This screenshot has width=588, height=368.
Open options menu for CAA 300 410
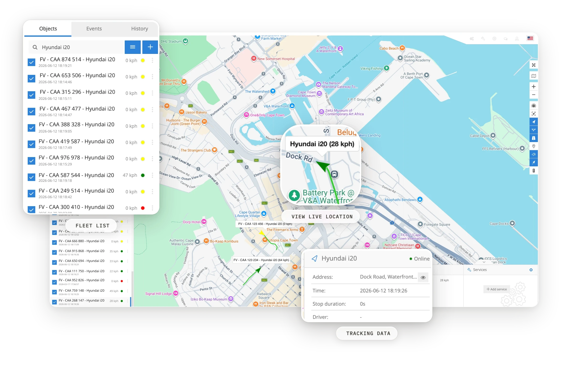(x=152, y=208)
